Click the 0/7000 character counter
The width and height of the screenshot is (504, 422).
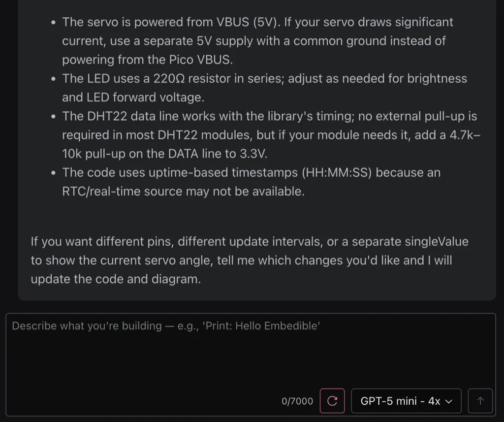(x=297, y=401)
